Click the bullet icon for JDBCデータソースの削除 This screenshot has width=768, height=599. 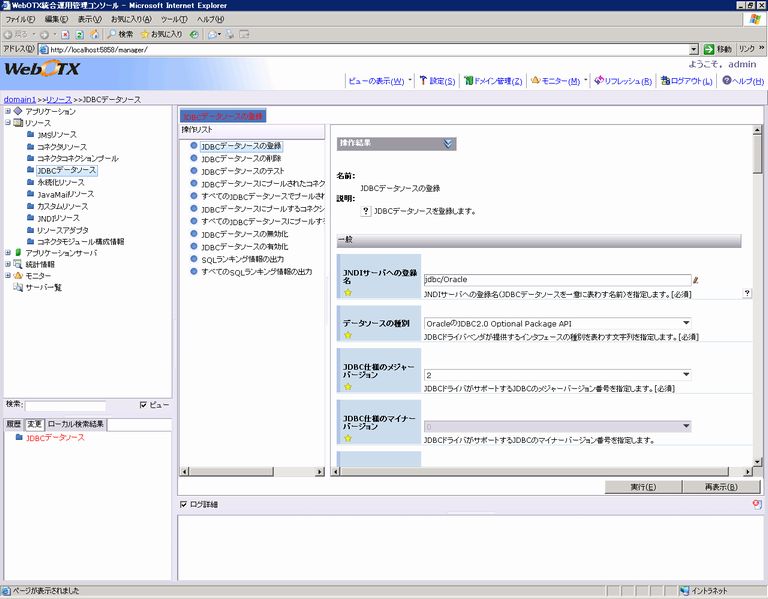(x=194, y=158)
